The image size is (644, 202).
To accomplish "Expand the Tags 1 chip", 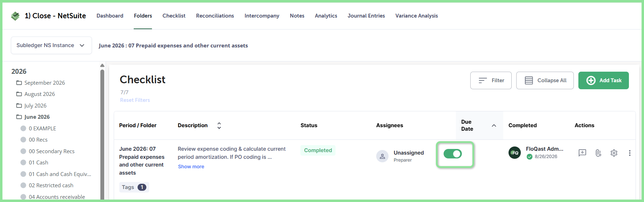I will [134, 187].
